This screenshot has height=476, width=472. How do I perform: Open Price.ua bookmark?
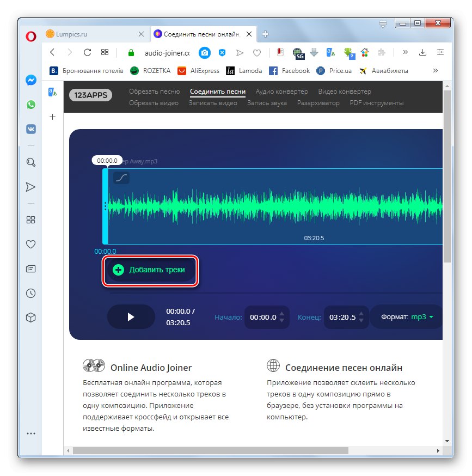tap(334, 71)
